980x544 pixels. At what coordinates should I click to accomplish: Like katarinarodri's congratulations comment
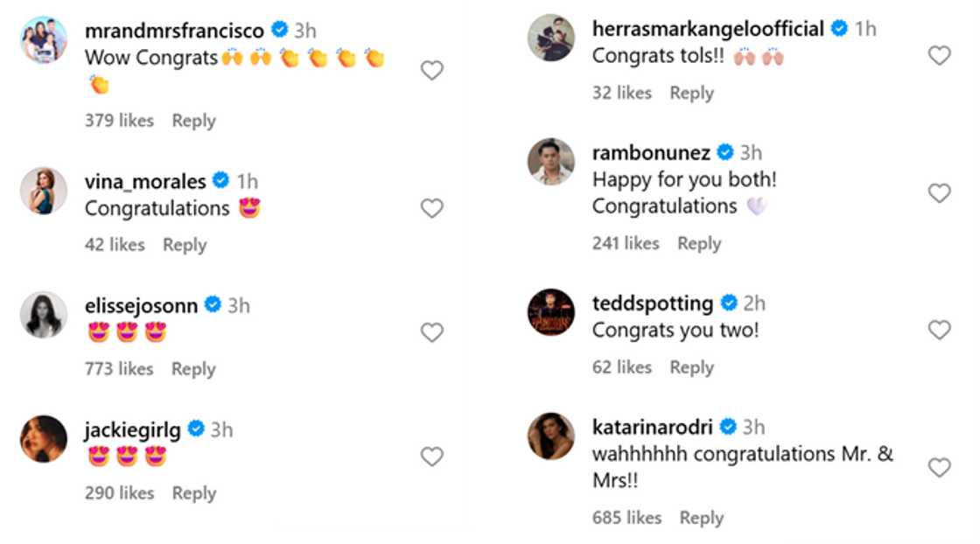[940, 468]
